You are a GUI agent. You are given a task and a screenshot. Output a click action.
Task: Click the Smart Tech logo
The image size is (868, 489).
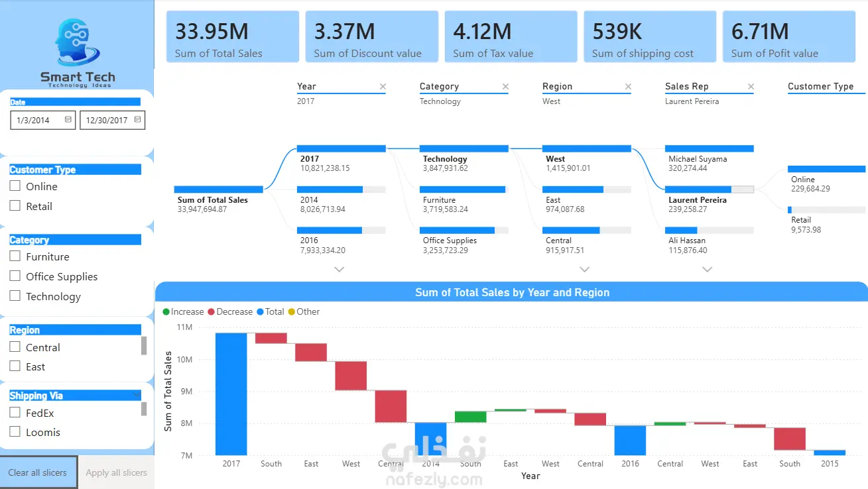click(x=78, y=53)
